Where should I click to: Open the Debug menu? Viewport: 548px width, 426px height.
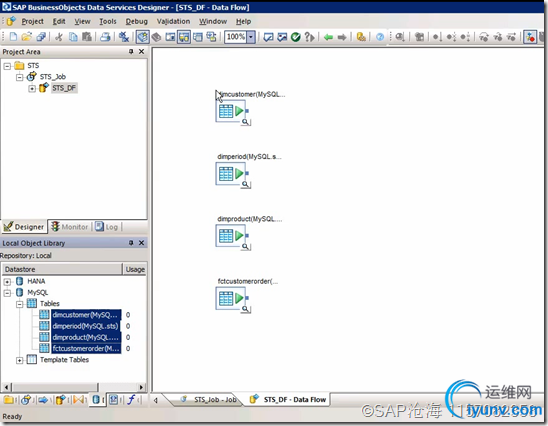click(x=136, y=21)
